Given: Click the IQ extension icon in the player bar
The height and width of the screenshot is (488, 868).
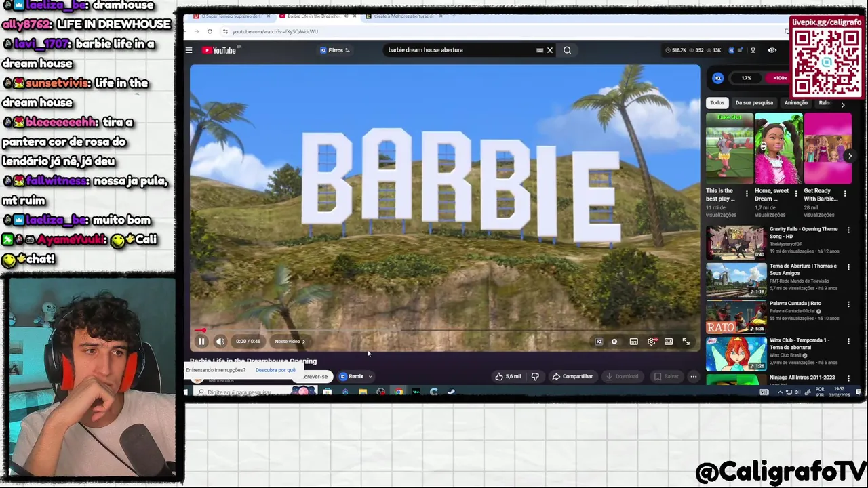Looking at the screenshot, I should click(599, 342).
